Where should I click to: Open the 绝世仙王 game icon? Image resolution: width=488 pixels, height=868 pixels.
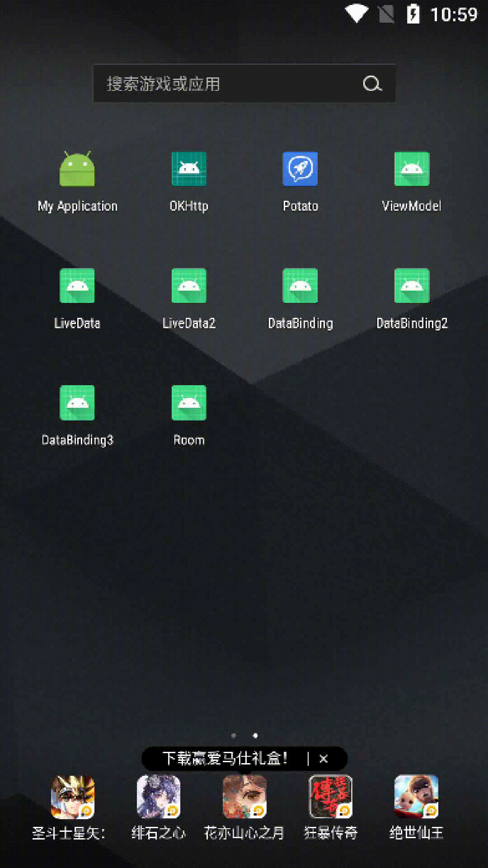click(416, 797)
